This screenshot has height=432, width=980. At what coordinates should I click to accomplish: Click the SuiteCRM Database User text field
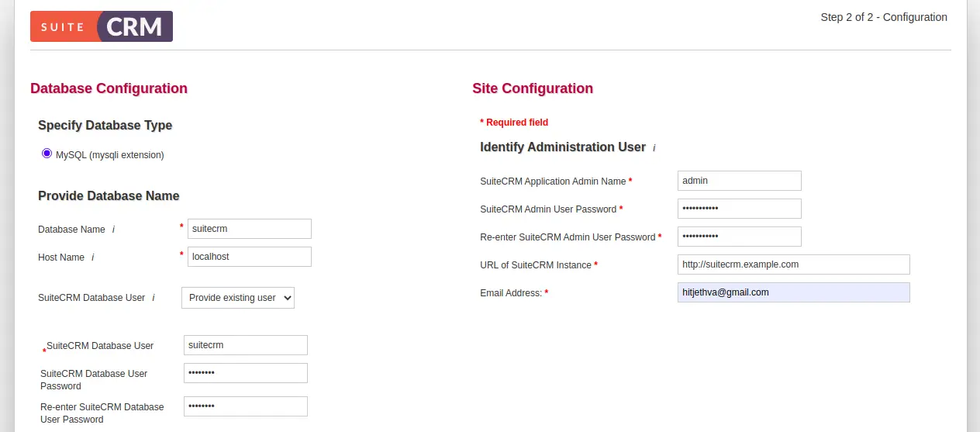pyautogui.click(x=246, y=345)
